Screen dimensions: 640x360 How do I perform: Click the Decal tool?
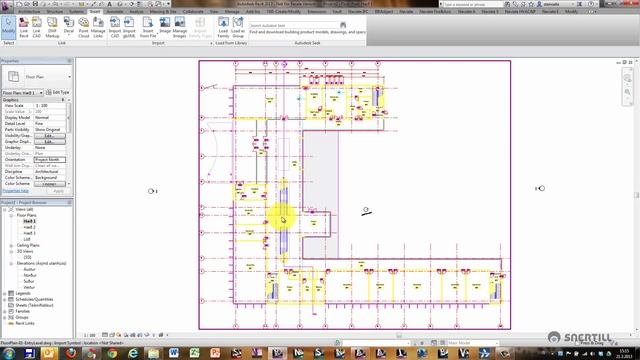coord(69,26)
